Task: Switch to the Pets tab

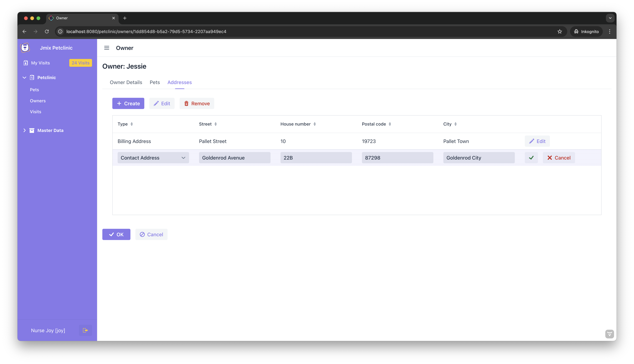Action: (154, 82)
